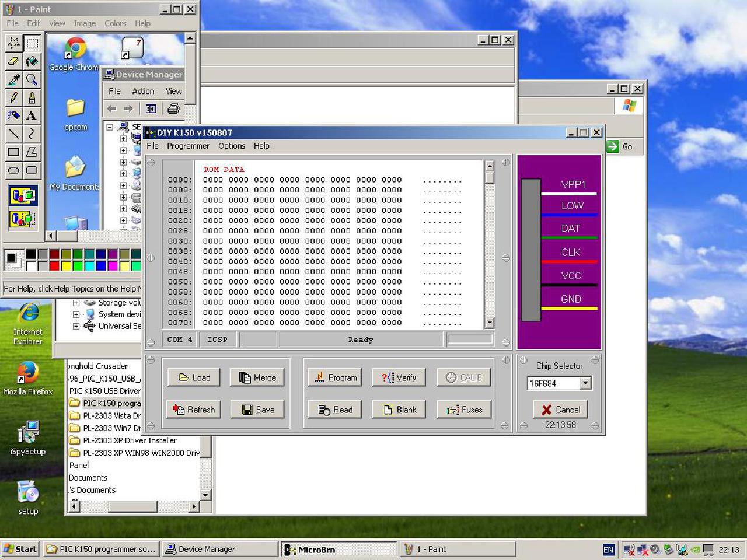Screen dimensions: 747x560
Task: Open the Colors menu in Paint
Action: point(116,23)
